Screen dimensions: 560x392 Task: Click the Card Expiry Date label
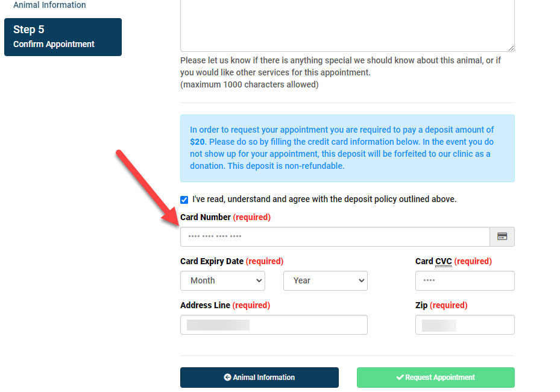click(212, 262)
